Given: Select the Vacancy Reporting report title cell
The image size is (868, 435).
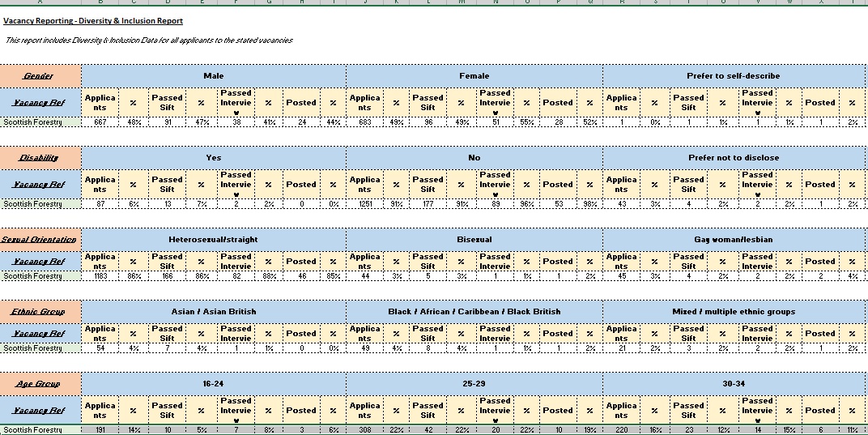Looking at the screenshot, I should (x=93, y=21).
